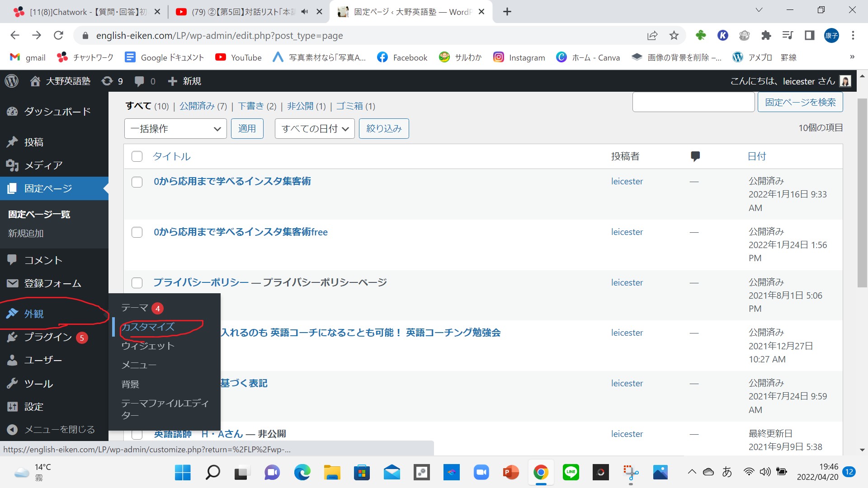Viewport: 868px width, 488px height.
Task: Open the Chrome extensions puzzle icon
Action: (766, 35)
